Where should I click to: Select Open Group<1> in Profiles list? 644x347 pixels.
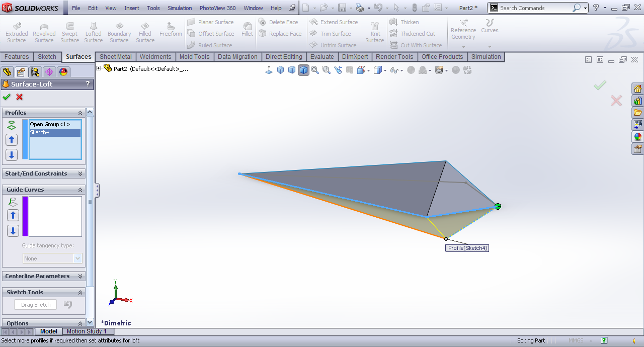pyautogui.click(x=50, y=124)
